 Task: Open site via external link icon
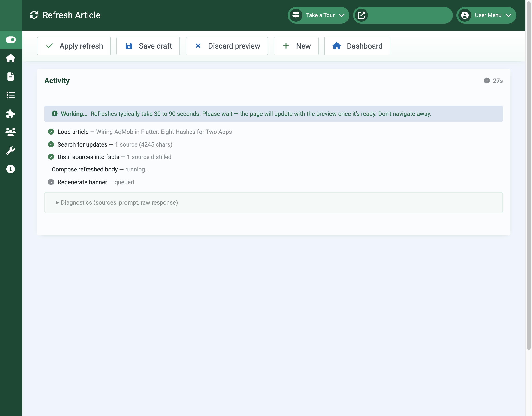tap(362, 15)
